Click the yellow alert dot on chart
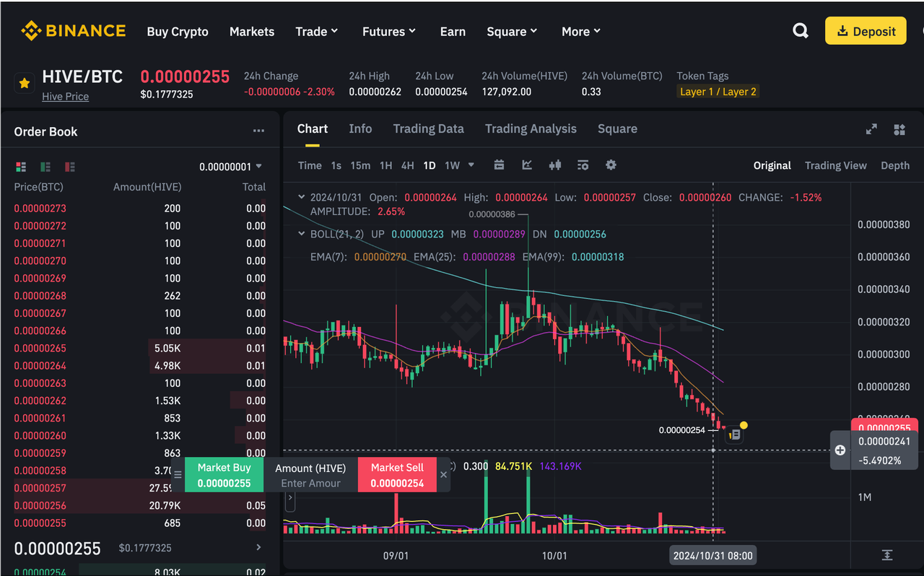Viewport: 924px width, 576px height. point(744,425)
